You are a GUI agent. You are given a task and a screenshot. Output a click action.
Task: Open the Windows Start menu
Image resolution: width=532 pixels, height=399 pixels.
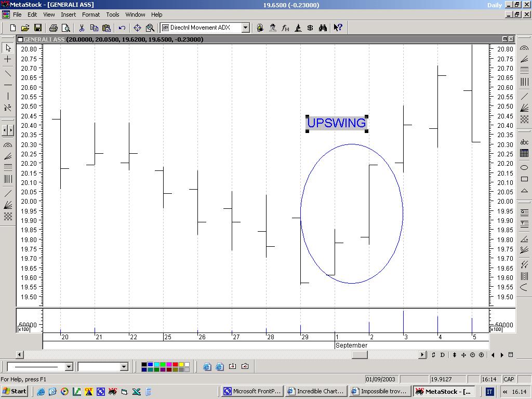click(x=14, y=391)
